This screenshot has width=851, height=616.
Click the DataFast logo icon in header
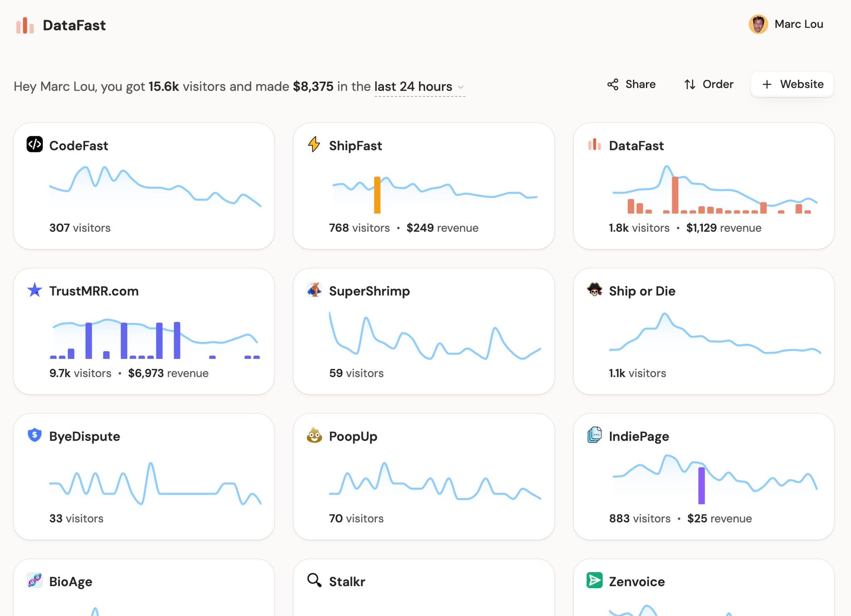tap(25, 25)
